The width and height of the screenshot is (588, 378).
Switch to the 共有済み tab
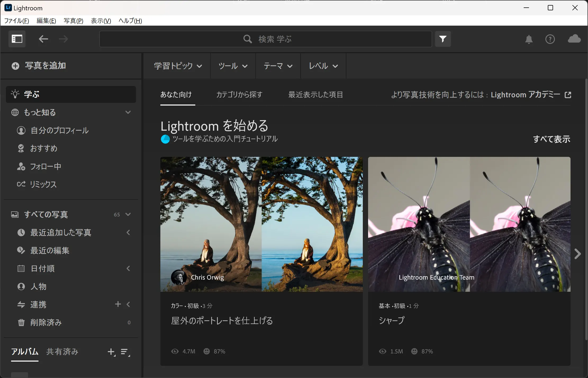[x=62, y=352]
